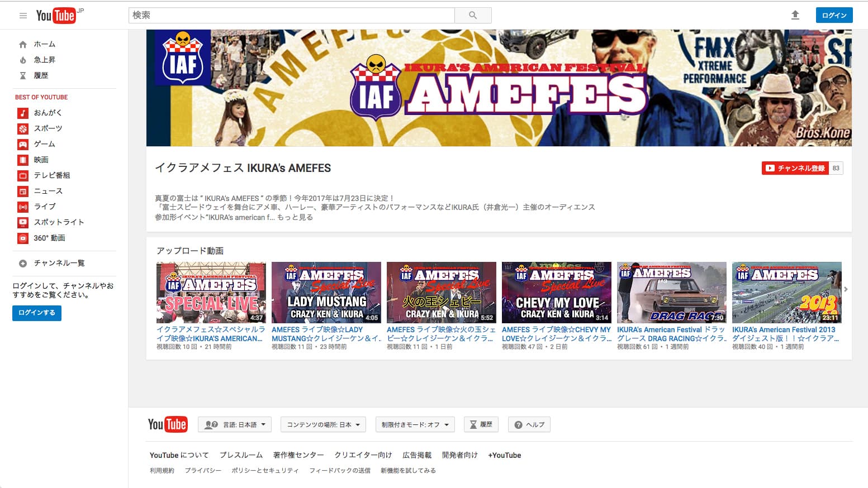Open the content location コンテンツの場所 dropdown
Image resolution: width=868 pixels, height=488 pixels.
(x=323, y=425)
